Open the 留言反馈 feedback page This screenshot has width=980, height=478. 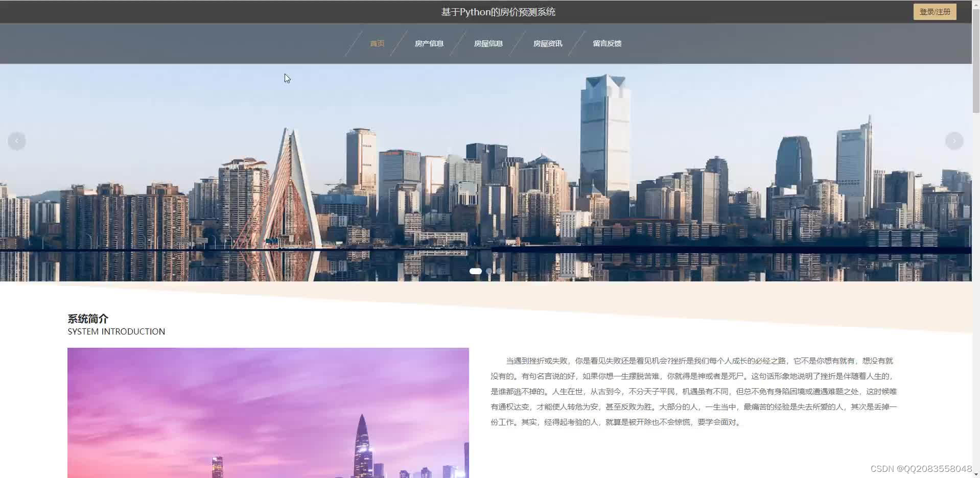(606, 43)
